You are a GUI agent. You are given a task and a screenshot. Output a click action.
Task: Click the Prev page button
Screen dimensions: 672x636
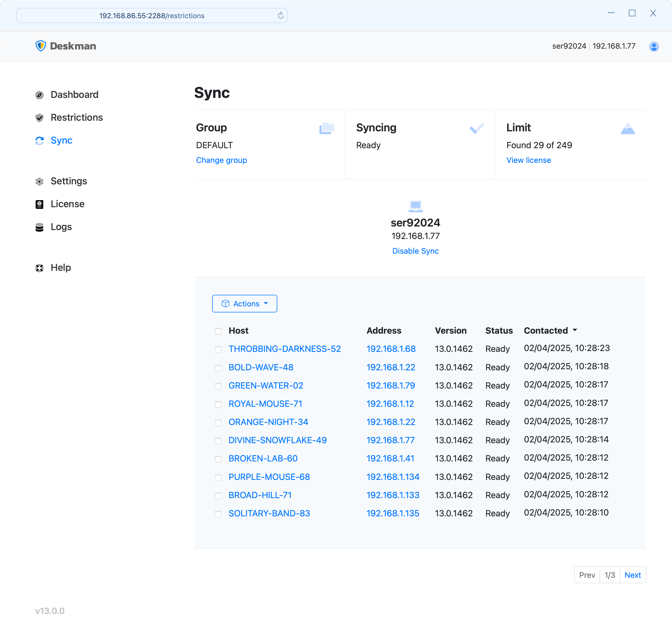[x=587, y=575]
